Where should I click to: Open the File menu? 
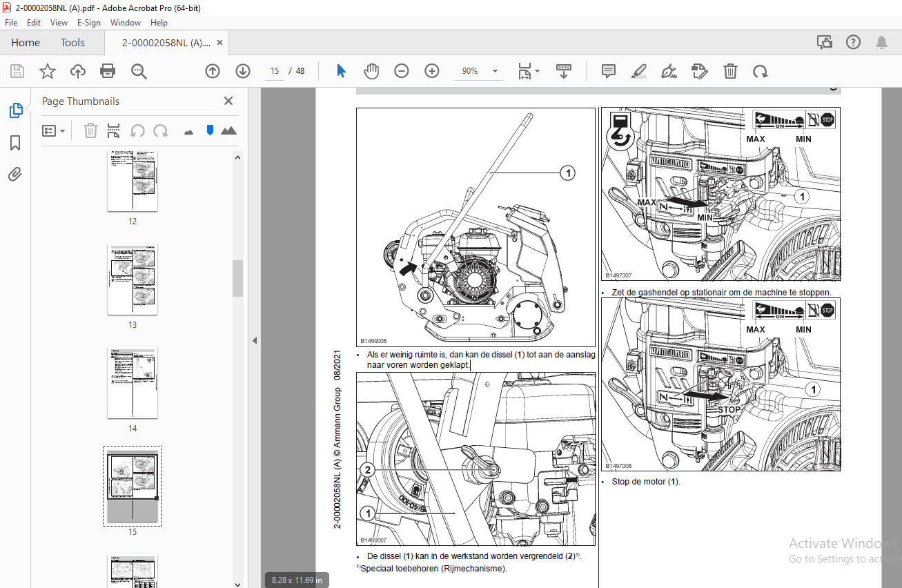point(11,23)
